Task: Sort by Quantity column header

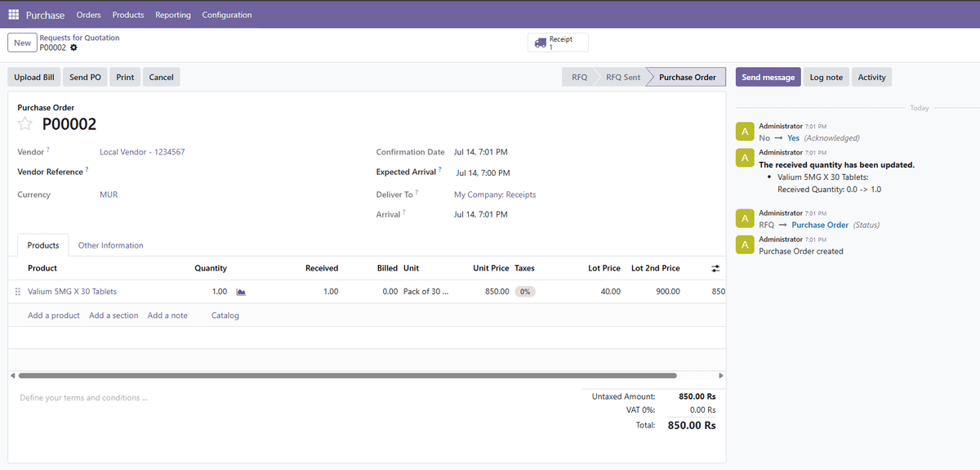Action: (x=211, y=268)
